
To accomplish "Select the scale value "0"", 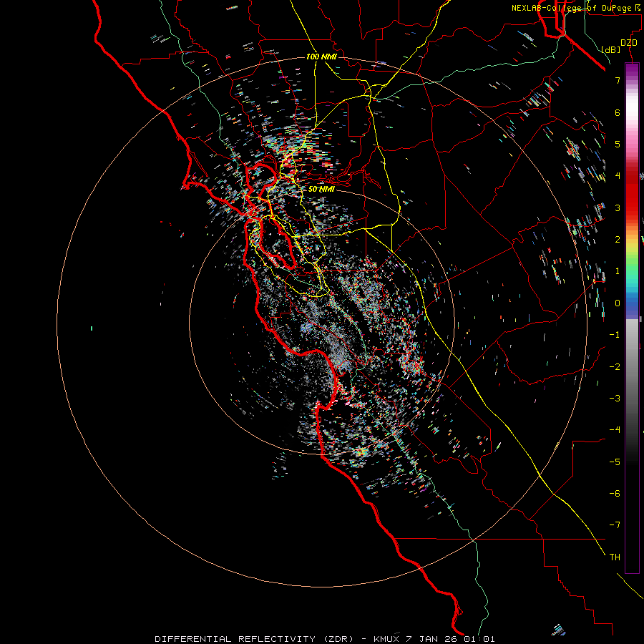I will (x=618, y=303).
